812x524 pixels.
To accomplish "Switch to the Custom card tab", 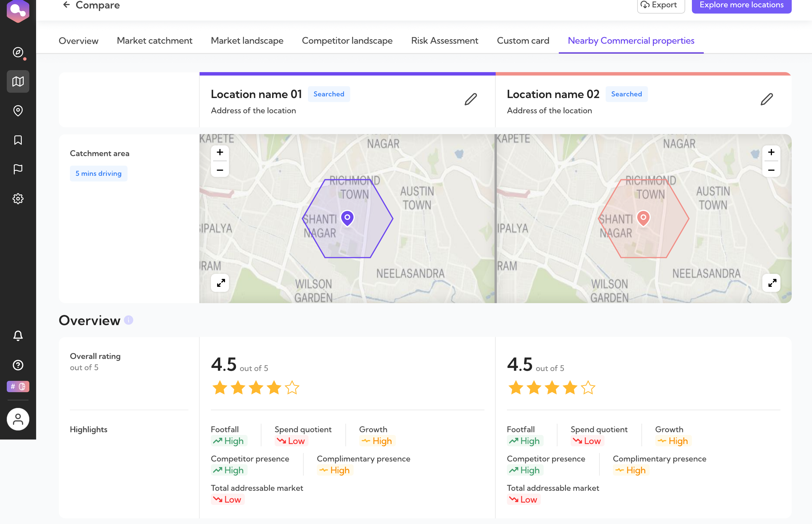I will coord(523,41).
